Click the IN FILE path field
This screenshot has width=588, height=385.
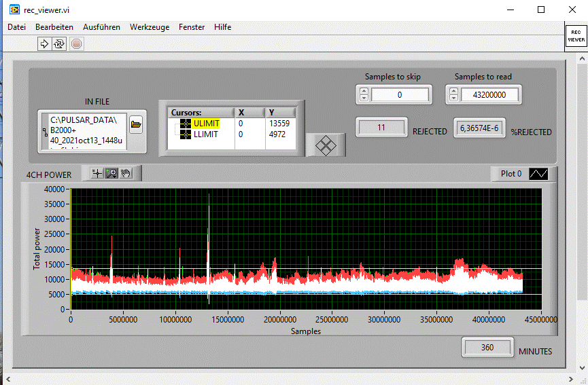click(88, 132)
